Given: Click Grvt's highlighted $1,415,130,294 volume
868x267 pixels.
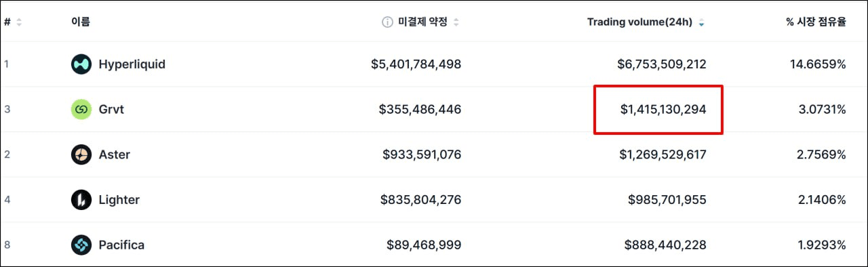Looking at the screenshot, I should point(663,109).
